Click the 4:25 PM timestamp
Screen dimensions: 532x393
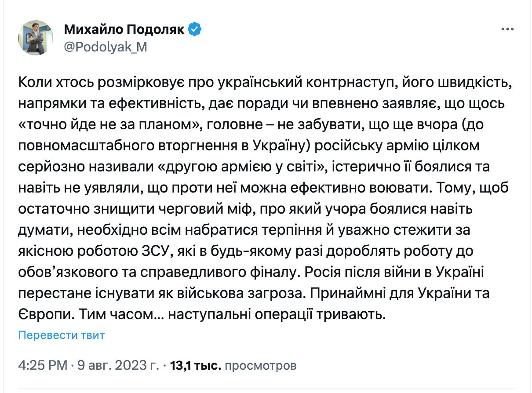coord(43,365)
